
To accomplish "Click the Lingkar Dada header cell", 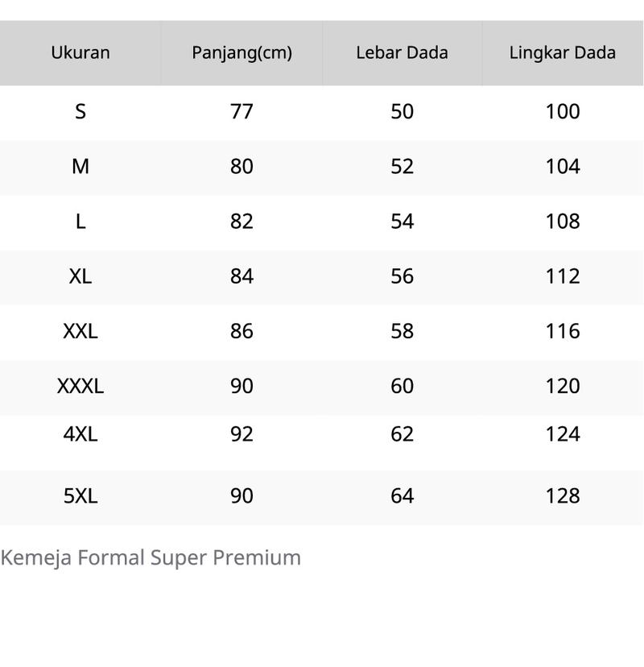I will pos(563,52).
